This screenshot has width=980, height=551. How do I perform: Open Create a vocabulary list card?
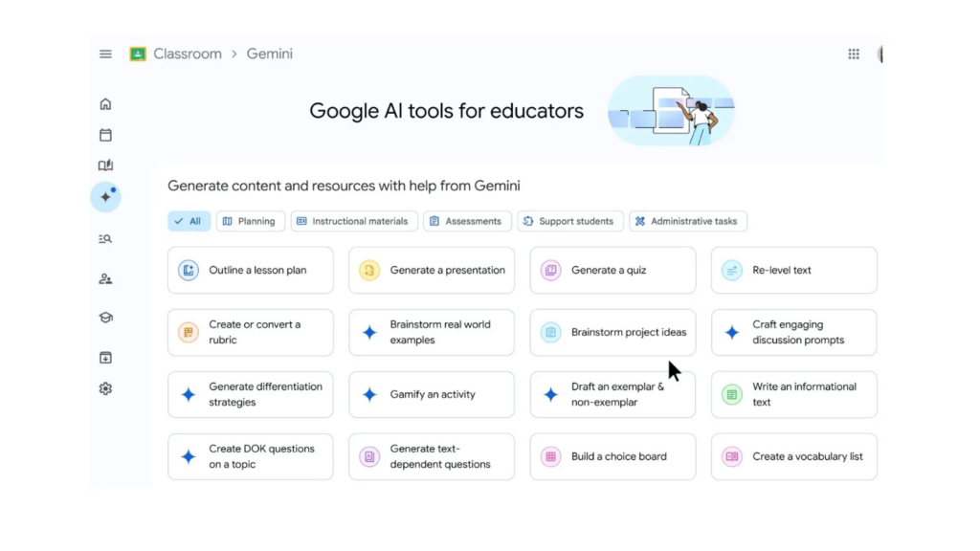coord(793,456)
